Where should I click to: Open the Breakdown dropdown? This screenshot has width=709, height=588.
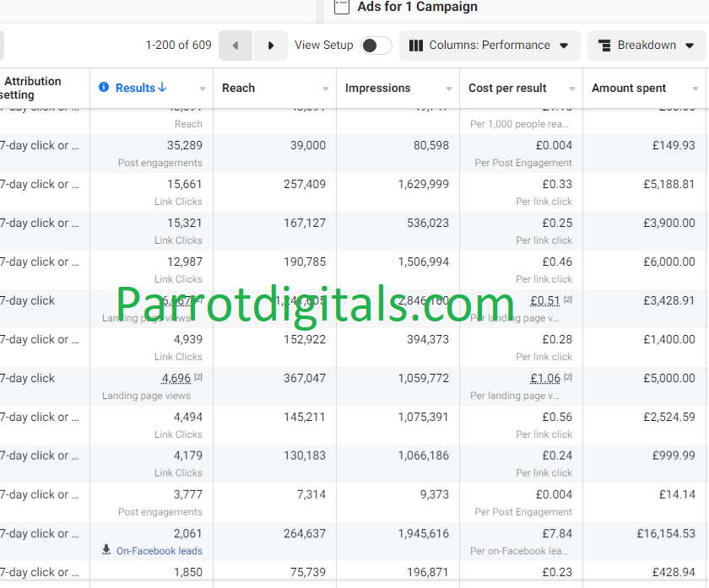647,46
